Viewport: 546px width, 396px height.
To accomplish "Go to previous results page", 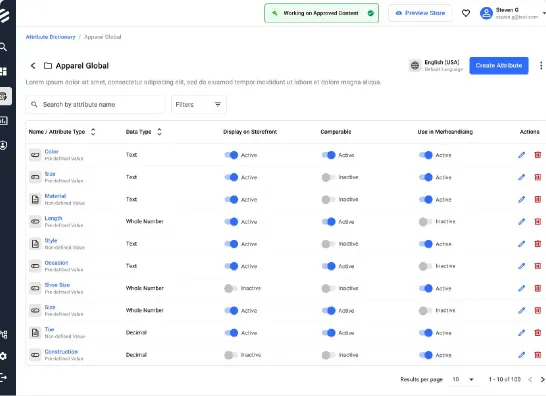I will coord(530,379).
